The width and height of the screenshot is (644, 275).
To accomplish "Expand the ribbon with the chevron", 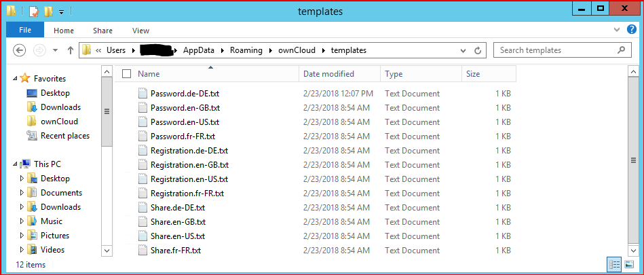I will point(617,30).
